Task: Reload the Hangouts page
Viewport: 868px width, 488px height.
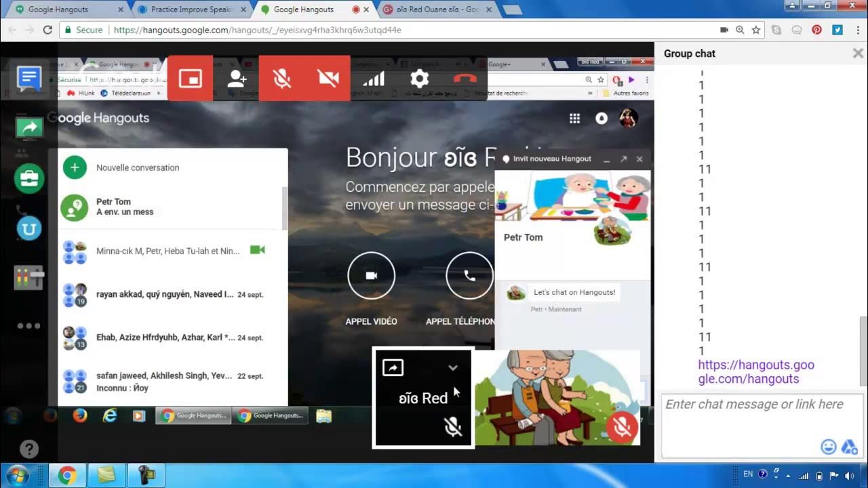Action: (x=47, y=30)
